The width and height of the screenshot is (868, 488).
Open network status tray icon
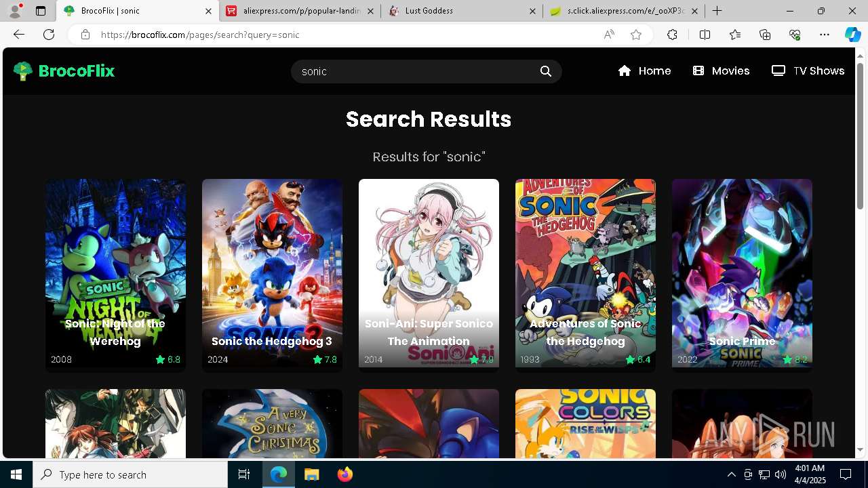pos(764,474)
